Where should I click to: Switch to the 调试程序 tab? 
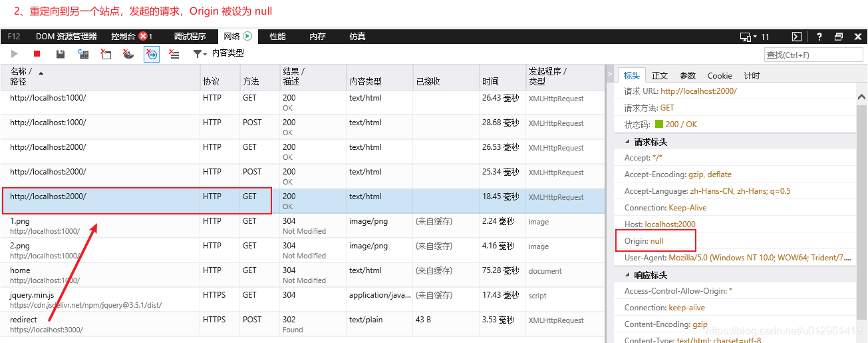(x=190, y=37)
